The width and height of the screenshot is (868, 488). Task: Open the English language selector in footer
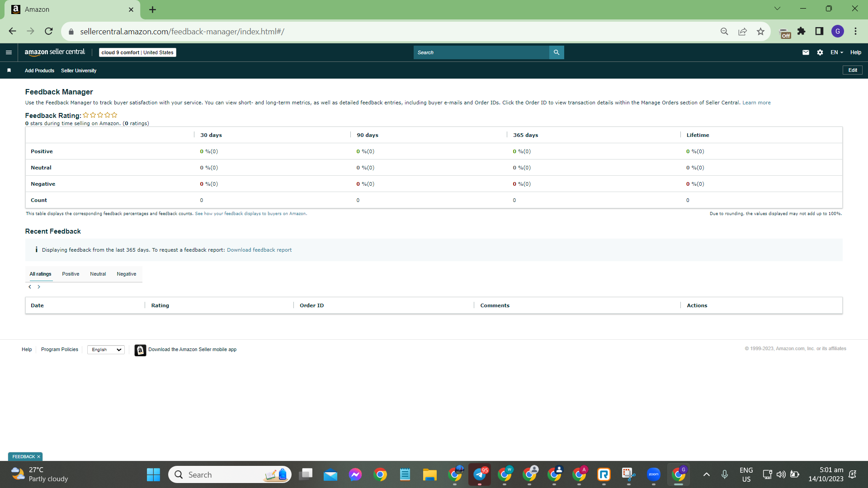(x=106, y=350)
